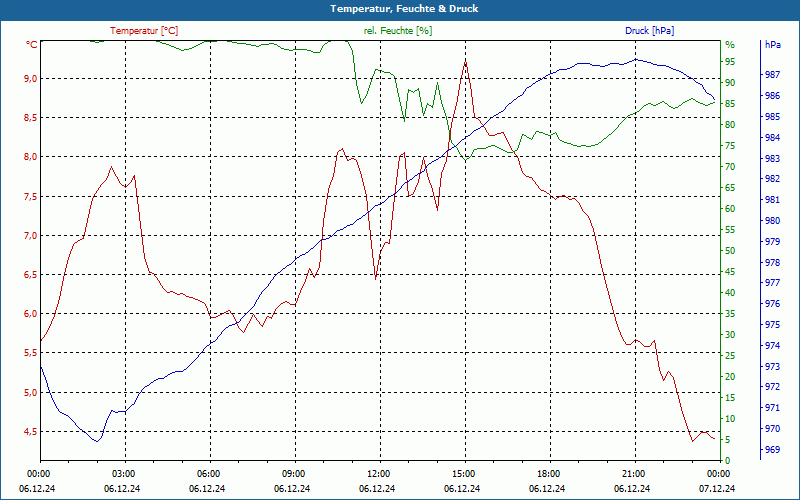The width and height of the screenshot is (800, 500).
Task: Click the "03:00" time axis label
Action: pos(122,473)
